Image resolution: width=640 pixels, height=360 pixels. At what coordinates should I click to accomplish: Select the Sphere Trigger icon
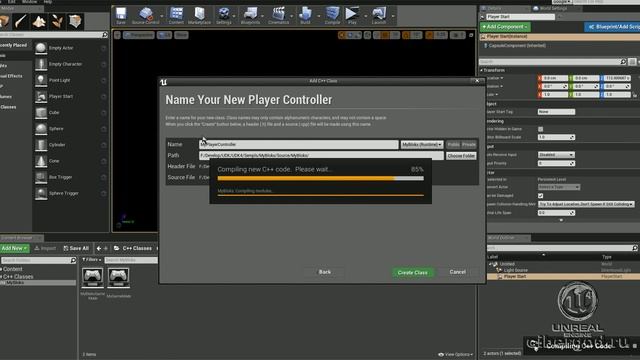click(41, 193)
